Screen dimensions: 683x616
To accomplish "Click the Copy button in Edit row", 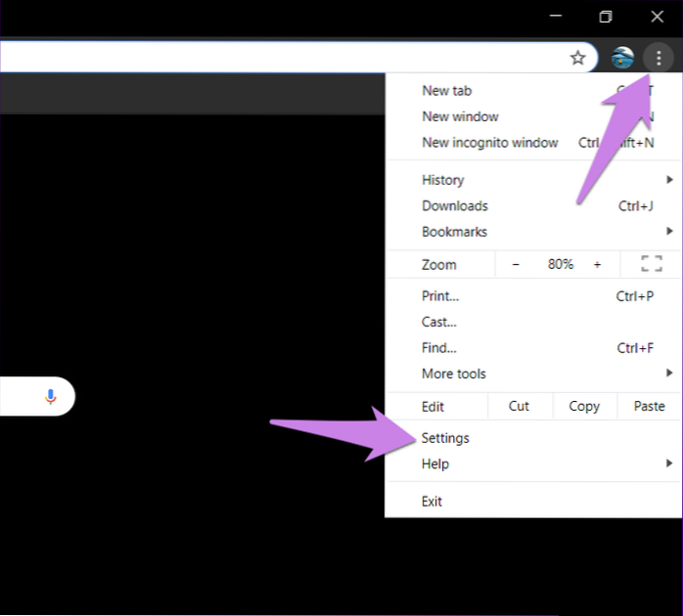I will tap(584, 406).
